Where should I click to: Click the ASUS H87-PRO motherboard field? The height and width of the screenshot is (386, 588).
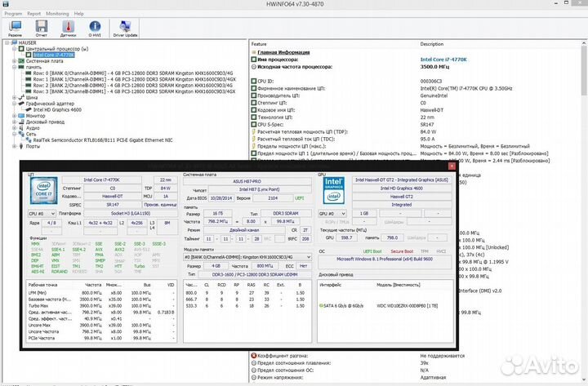(247, 181)
